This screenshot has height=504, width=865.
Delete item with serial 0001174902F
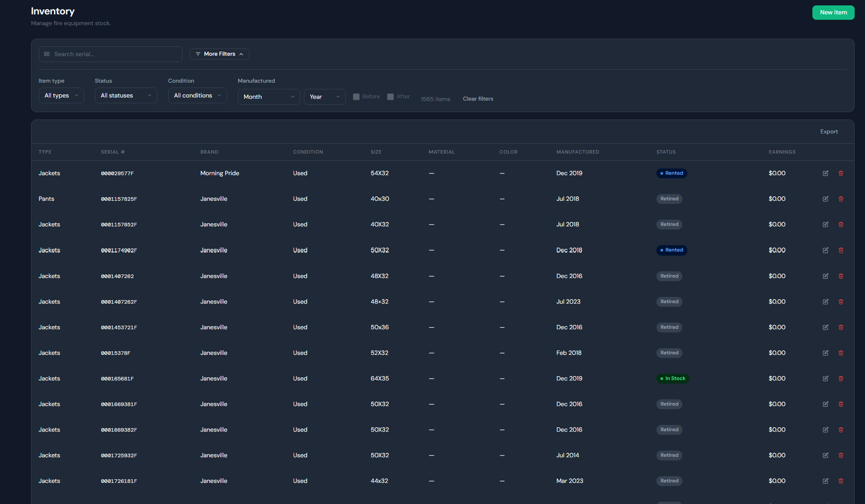click(841, 250)
